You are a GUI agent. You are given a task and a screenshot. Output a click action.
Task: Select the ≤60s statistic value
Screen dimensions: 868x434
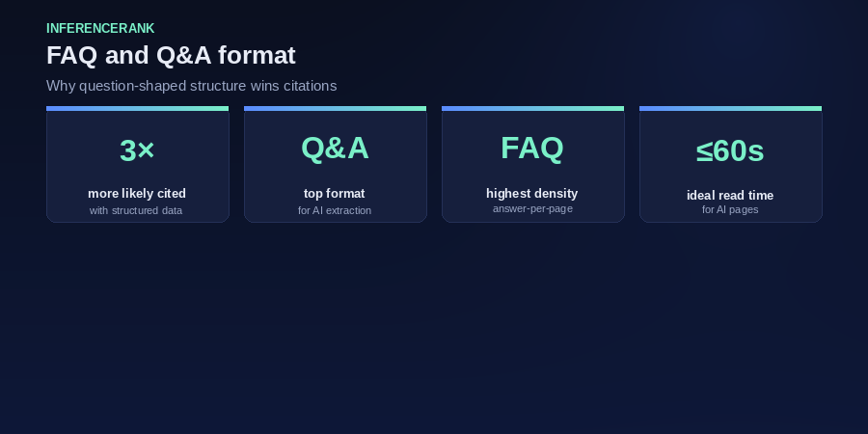point(730,151)
